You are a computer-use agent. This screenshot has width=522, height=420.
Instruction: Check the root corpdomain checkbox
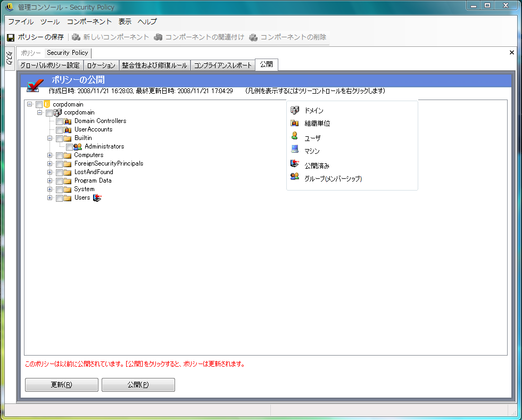point(39,104)
